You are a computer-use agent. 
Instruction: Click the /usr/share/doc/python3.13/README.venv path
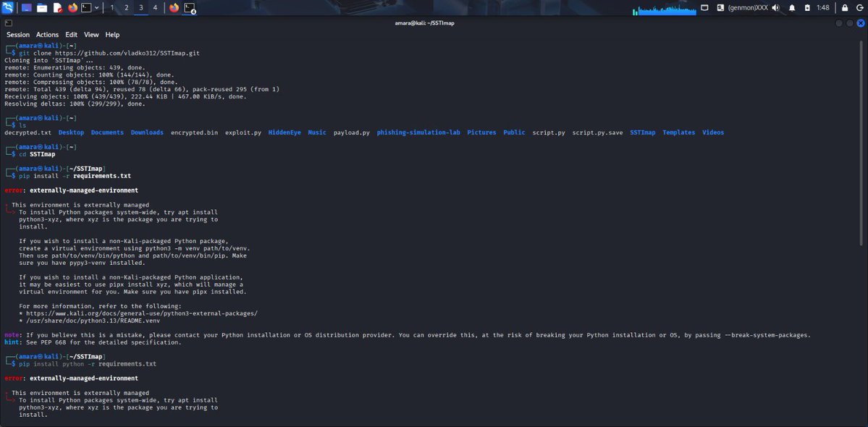[93, 320]
